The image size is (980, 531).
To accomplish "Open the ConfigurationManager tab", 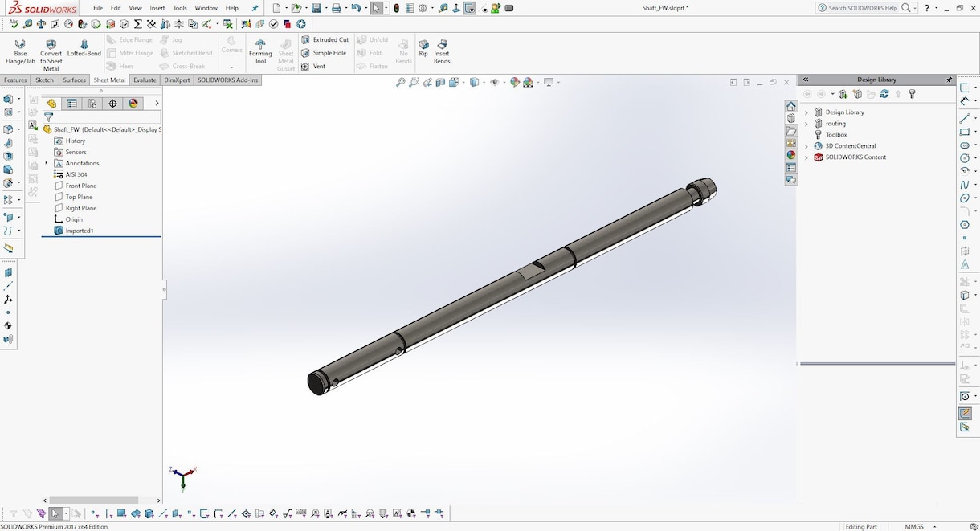I will click(x=92, y=104).
